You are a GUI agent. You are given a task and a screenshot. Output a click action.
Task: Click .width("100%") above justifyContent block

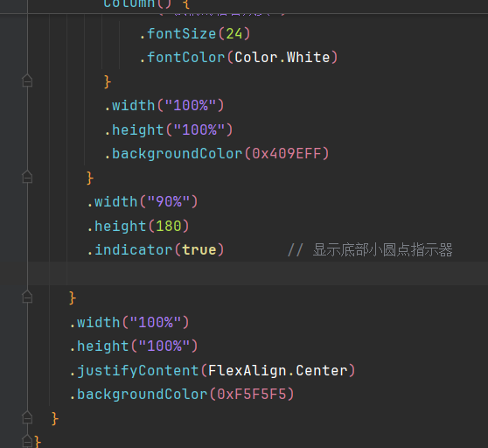[x=129, y=322]
